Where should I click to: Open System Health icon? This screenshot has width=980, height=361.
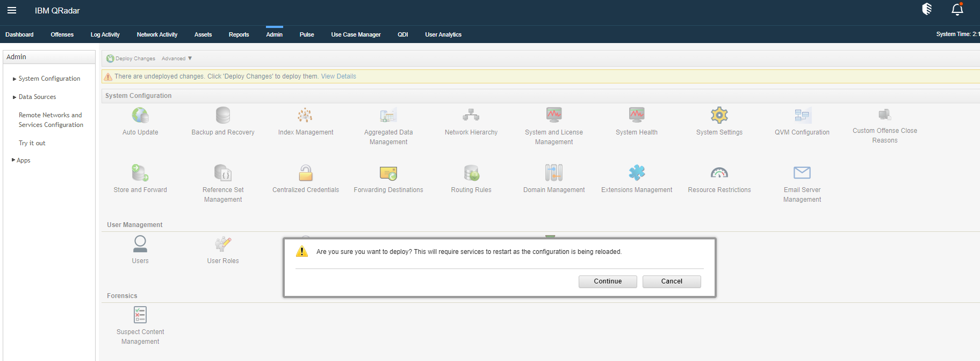pyautogui.click(x=637, y=115)
